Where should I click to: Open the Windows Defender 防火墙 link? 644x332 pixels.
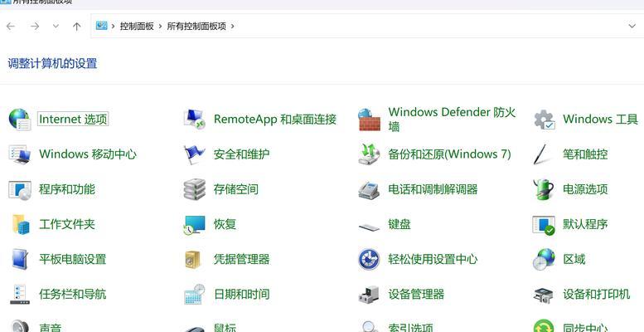pyautogui.click(x=452, y=120)
